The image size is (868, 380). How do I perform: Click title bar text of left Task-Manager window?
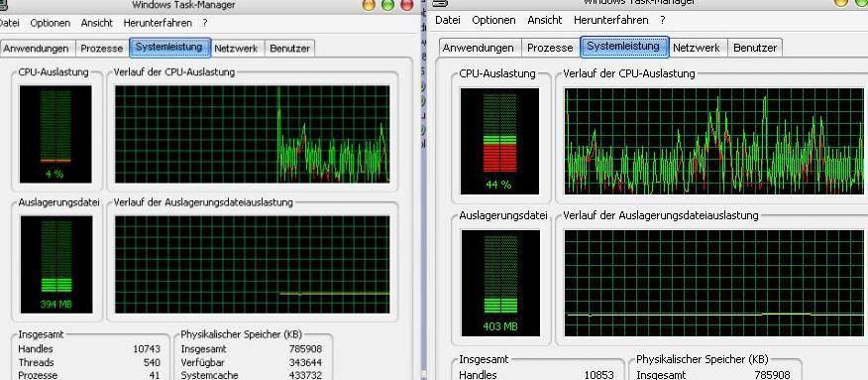point(183,5)
